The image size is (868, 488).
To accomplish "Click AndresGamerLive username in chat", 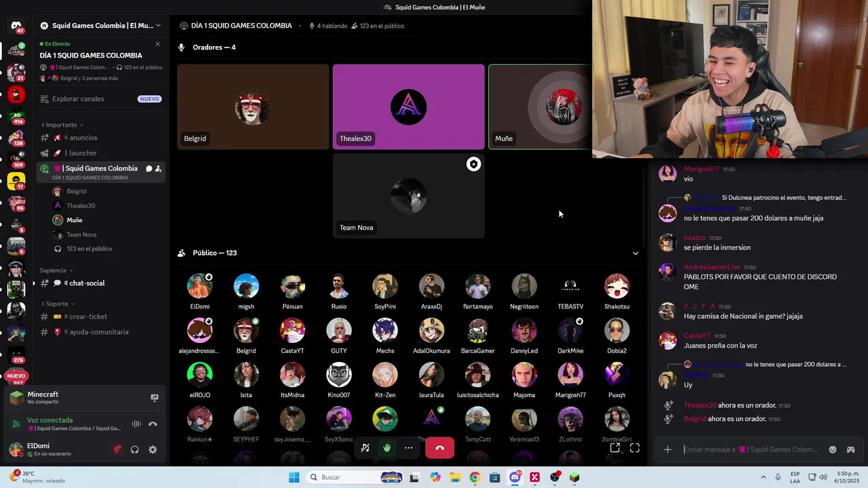I will (712, 267).
